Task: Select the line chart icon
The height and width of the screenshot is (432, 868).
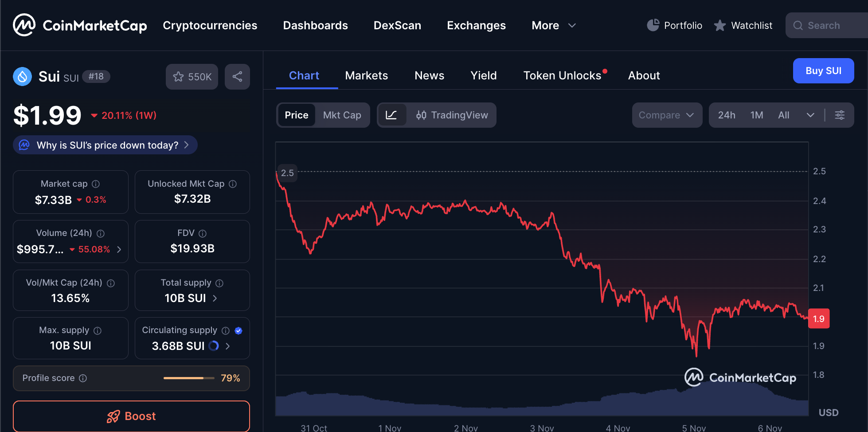Action: coord(391,115)
